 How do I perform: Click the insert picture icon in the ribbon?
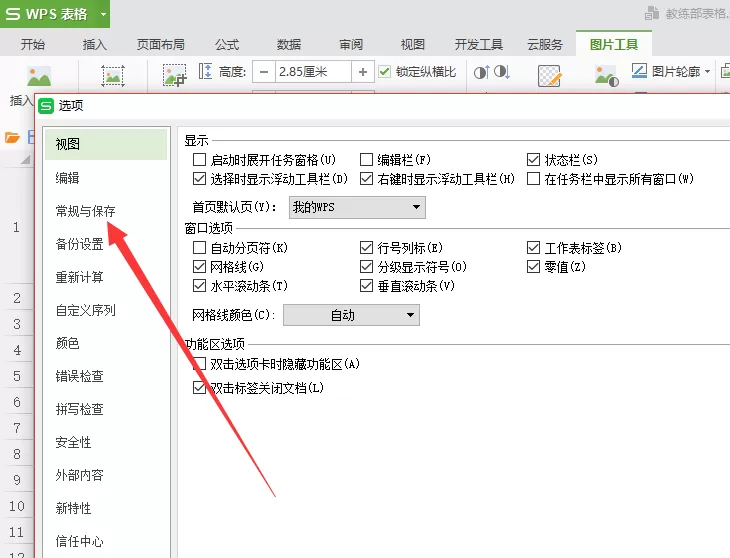click(39, 76)
